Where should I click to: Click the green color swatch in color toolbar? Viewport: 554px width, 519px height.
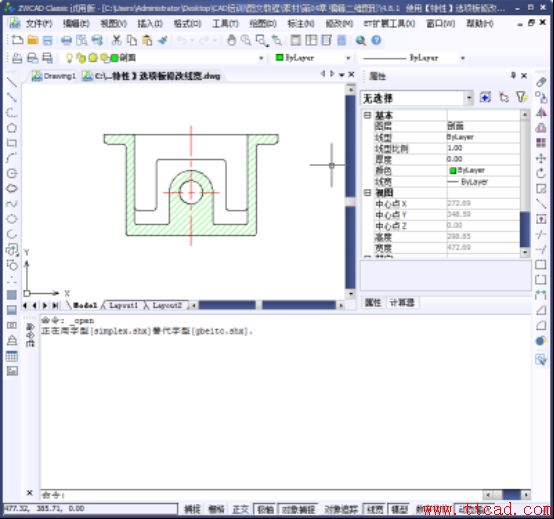pyautogui.click(x=279, y=57)
